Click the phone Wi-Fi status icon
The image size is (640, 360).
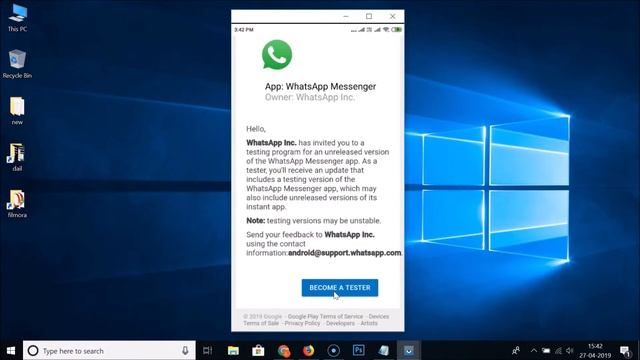coord(386,29)
